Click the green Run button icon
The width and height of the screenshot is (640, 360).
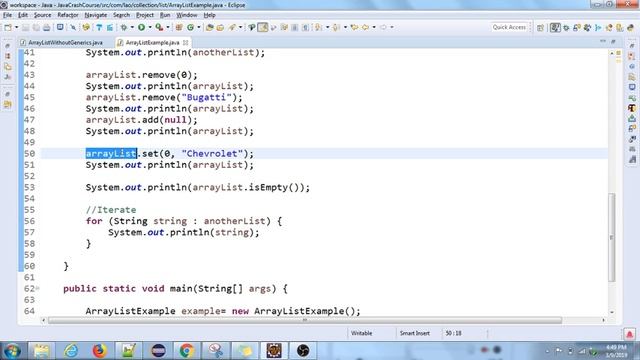[142, 27]
